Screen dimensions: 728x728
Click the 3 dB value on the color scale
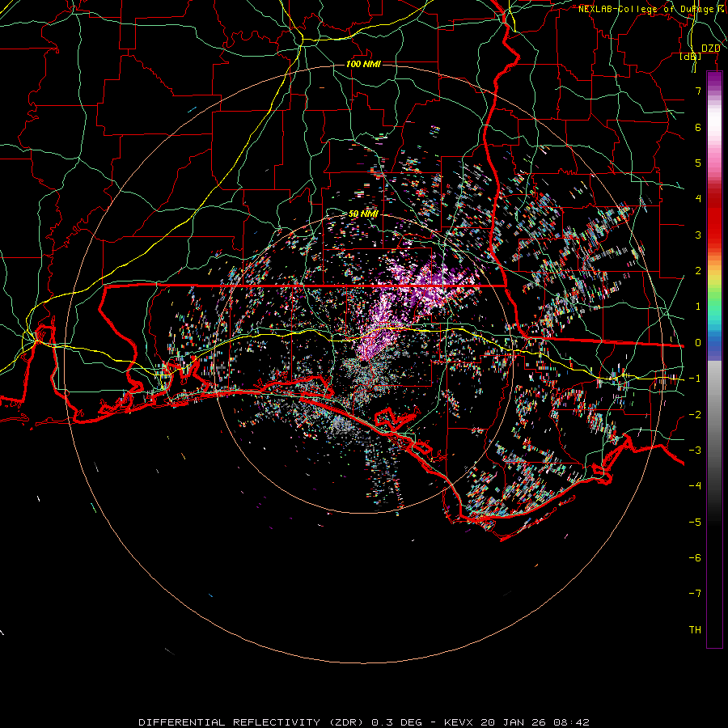coord(698,235)
